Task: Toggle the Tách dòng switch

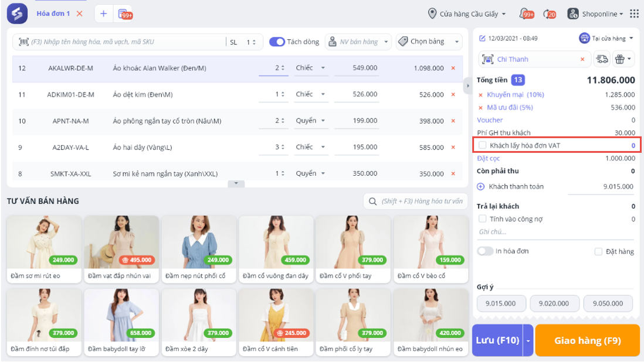Action: pyautogui.click(x=277, y=42)
